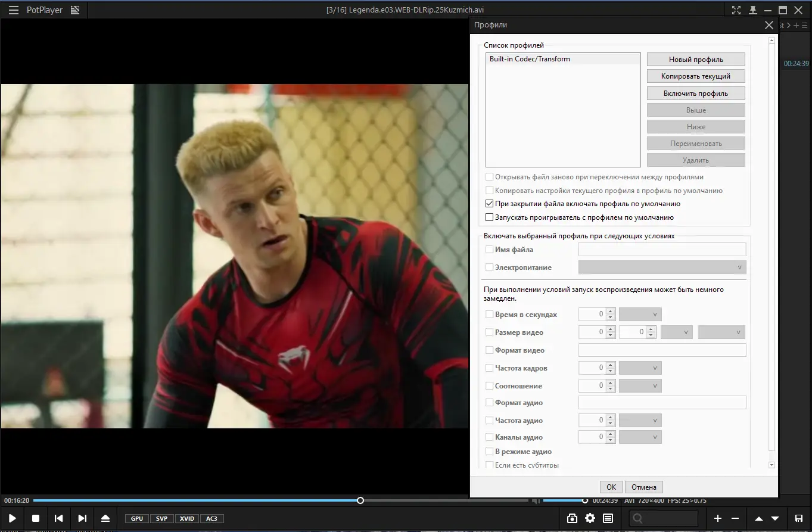Click the playlist icon next to PotPlayer title

pos(75,10)
